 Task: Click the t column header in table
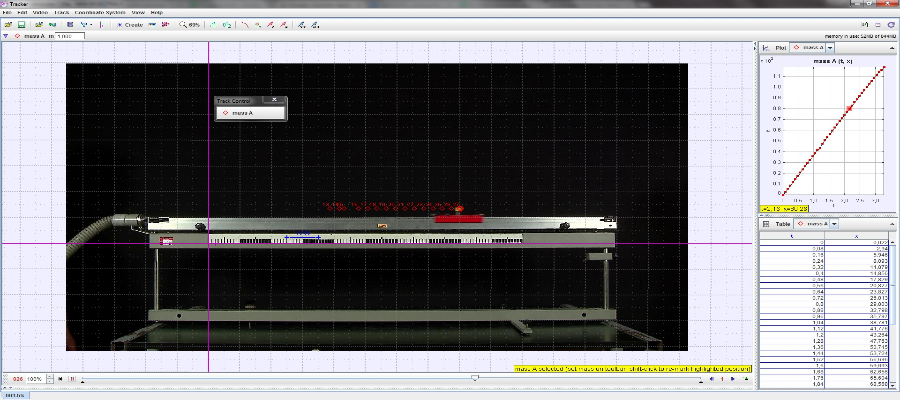point(792,236)
